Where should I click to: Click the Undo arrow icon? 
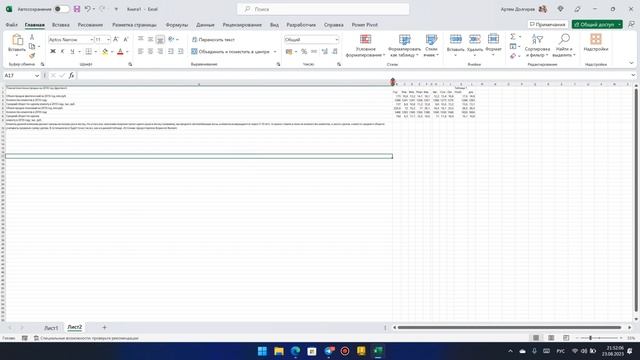point(87,9)
